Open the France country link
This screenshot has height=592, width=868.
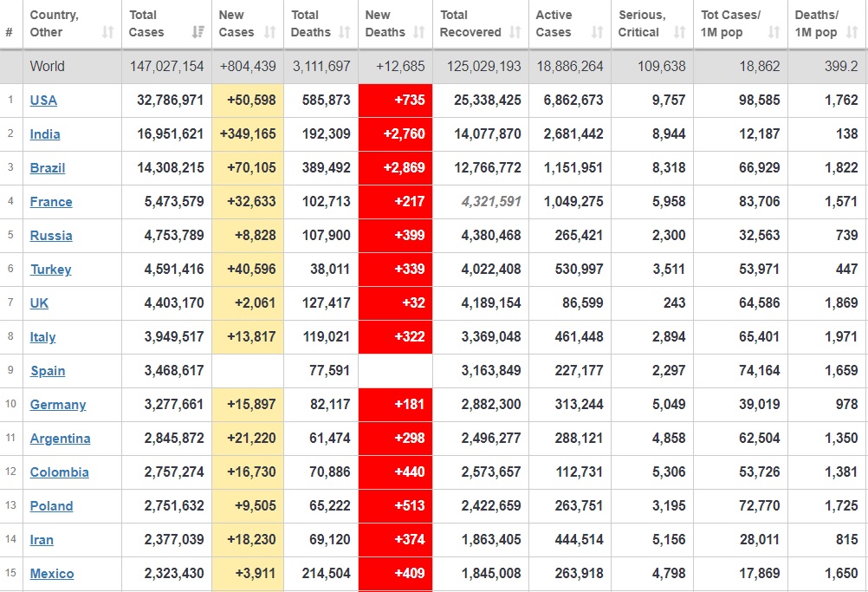(51, 202)
